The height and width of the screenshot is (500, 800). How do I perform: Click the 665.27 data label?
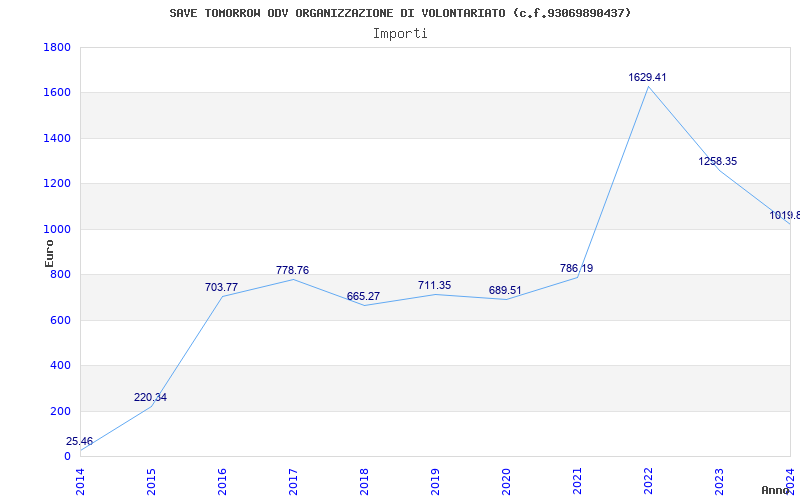(x=363, y=296)
